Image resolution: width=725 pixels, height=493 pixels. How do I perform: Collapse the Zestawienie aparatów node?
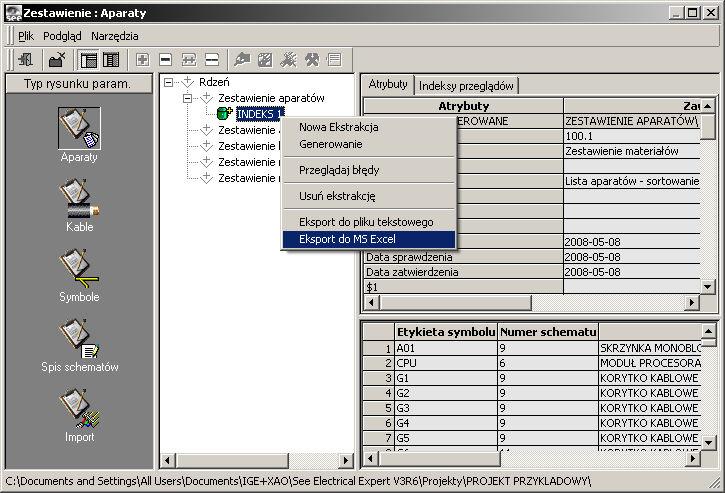(x=187, y=98)
